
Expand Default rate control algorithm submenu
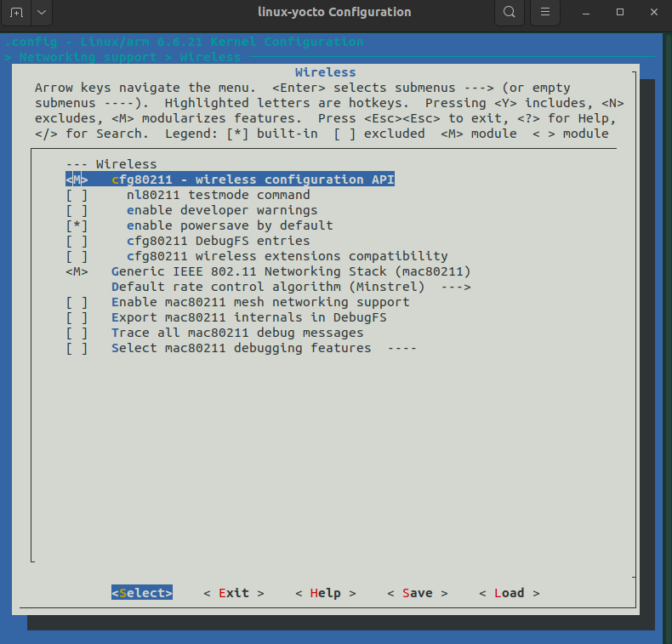pyautogui.click(x=291, y=287)
